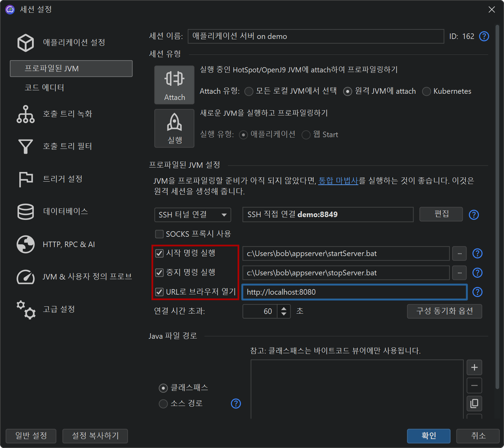Select the 소스 경로 radio button
The image size is (504, 448).
click(163, 404)
